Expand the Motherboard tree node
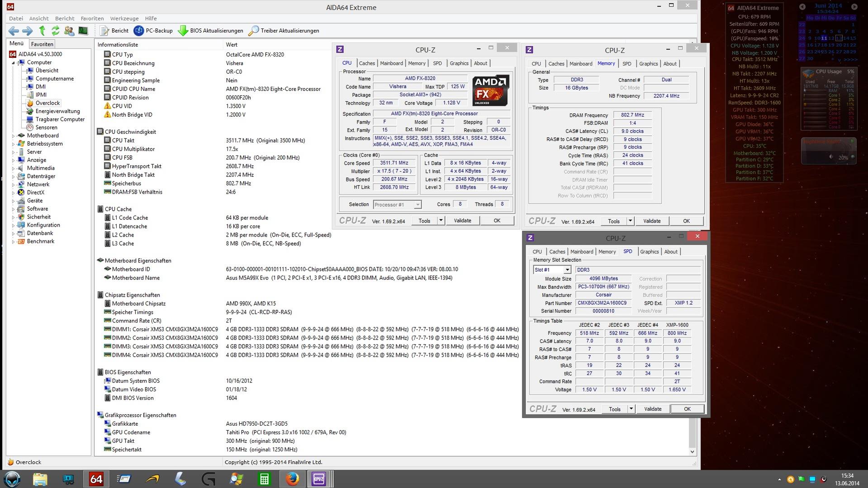The height and width of the screenshot is (488, 868). (13, 136)
